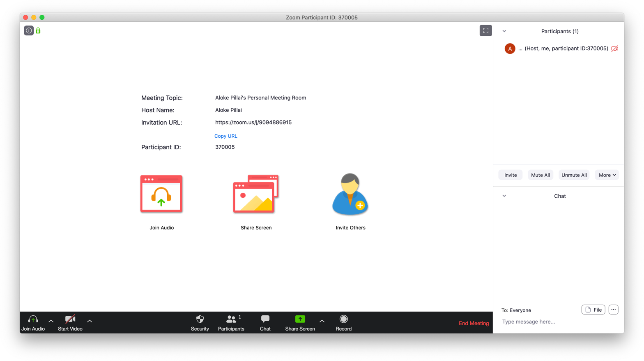
Task: Open the Security shield menu
Action: (x=200, y=323)
